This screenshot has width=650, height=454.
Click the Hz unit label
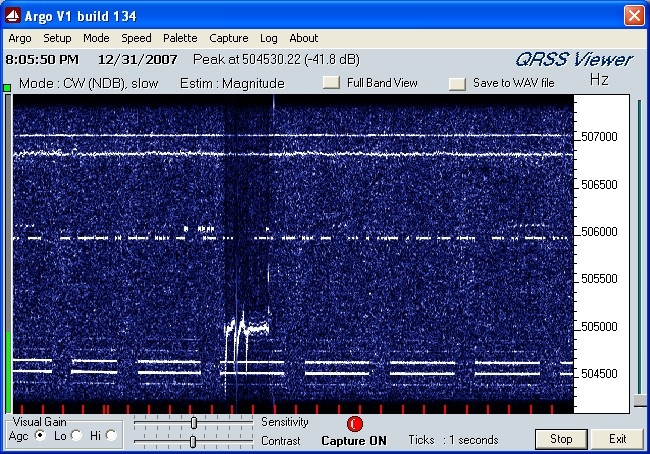tap(599, 79)
